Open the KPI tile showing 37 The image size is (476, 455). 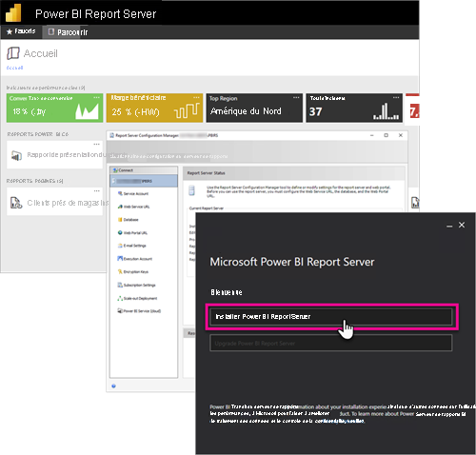354,108
